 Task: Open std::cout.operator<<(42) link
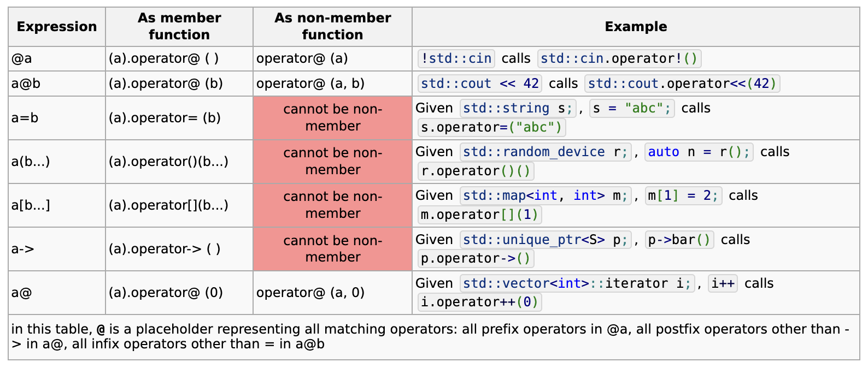coord(682,84)
